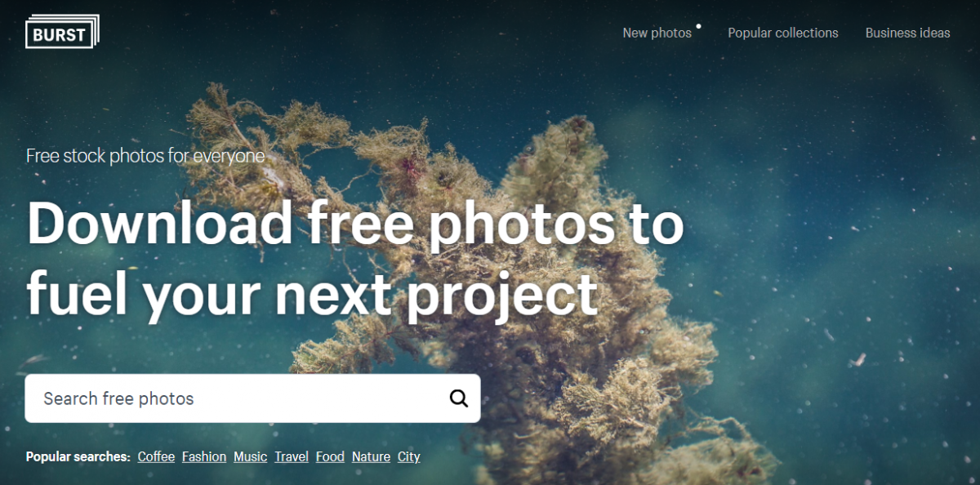Click the word BURST inside the logo
Viewport: 980px width, 485px height.
[60, 34]
